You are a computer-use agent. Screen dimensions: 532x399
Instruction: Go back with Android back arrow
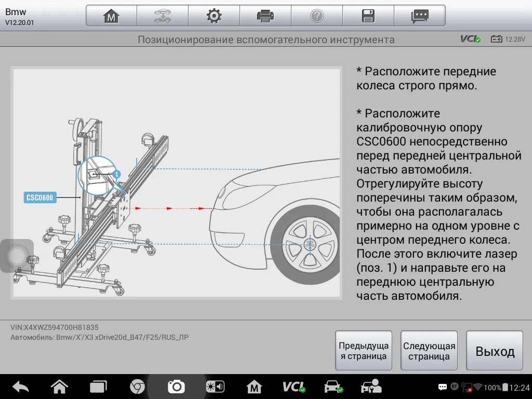[20, 387]
